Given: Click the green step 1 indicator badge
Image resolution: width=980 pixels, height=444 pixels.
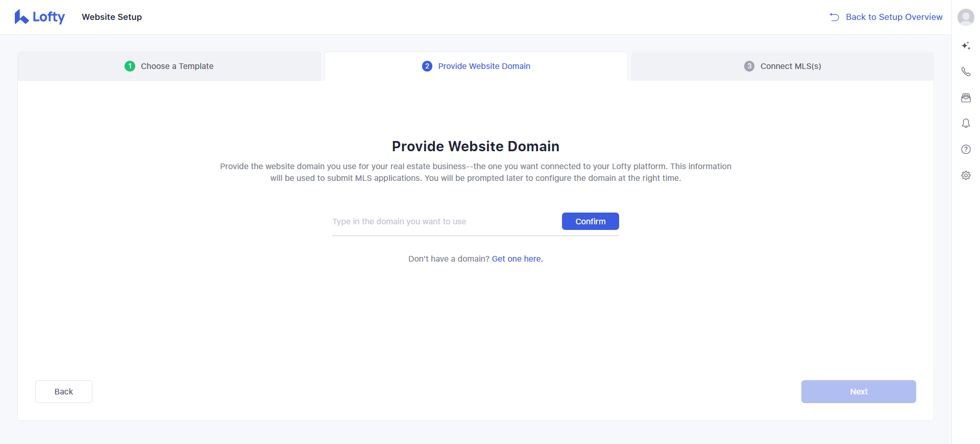Looking at the screenshot, I should pyautogui.click(x=129, y=66).
